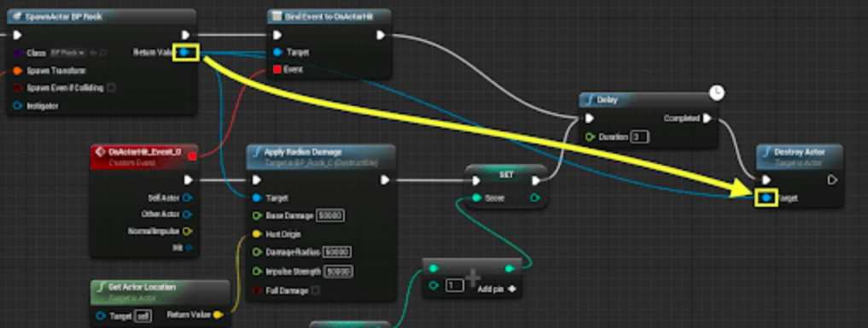Toggle the Spawn Even if Colliding checkbox

(111, 87)
